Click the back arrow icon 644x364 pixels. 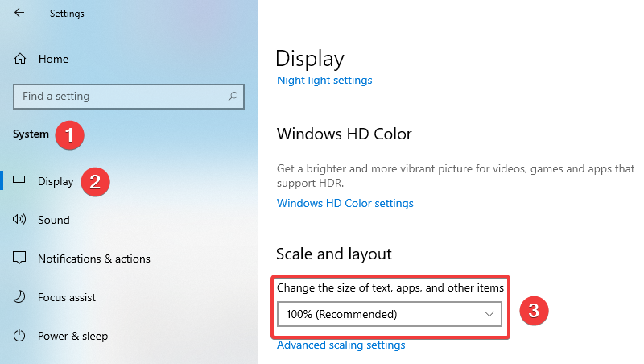(x=19, y=13)
